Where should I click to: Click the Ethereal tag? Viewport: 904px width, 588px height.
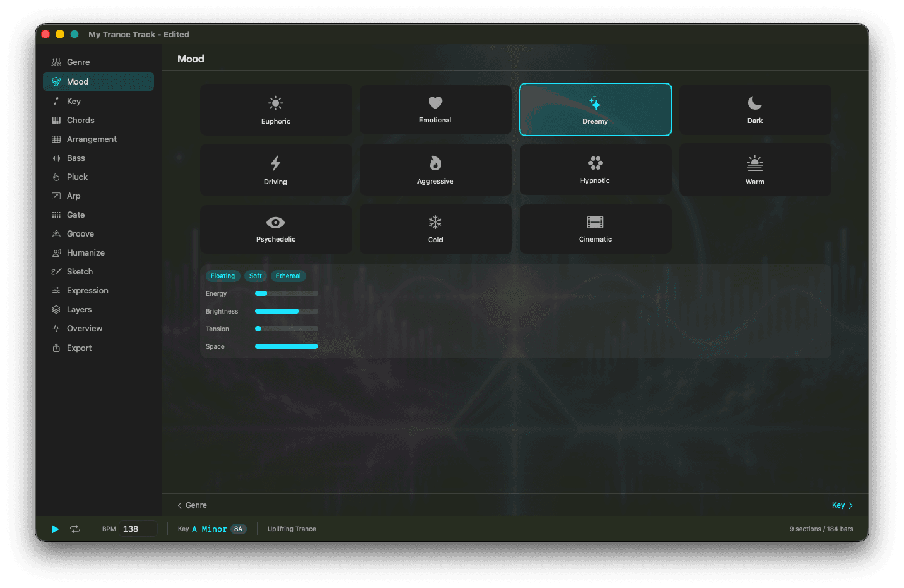pyautogui.click(x=288, y=276)
